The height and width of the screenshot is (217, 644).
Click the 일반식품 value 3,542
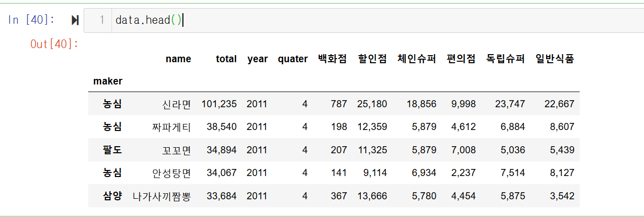point(562,196)
